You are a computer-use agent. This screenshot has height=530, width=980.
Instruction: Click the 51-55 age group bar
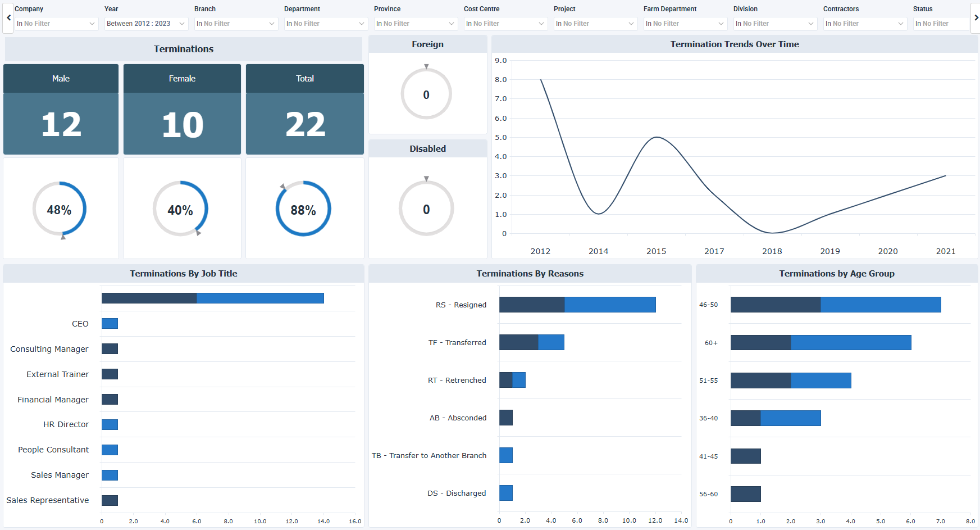tap(791, 380)
